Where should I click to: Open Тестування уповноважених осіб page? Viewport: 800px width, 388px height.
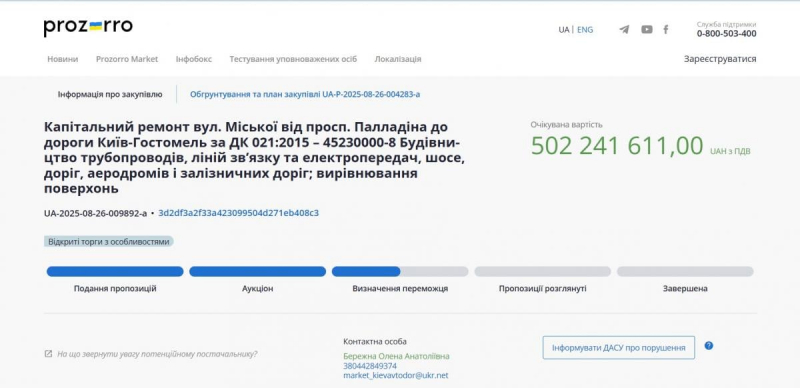[293, 59]
